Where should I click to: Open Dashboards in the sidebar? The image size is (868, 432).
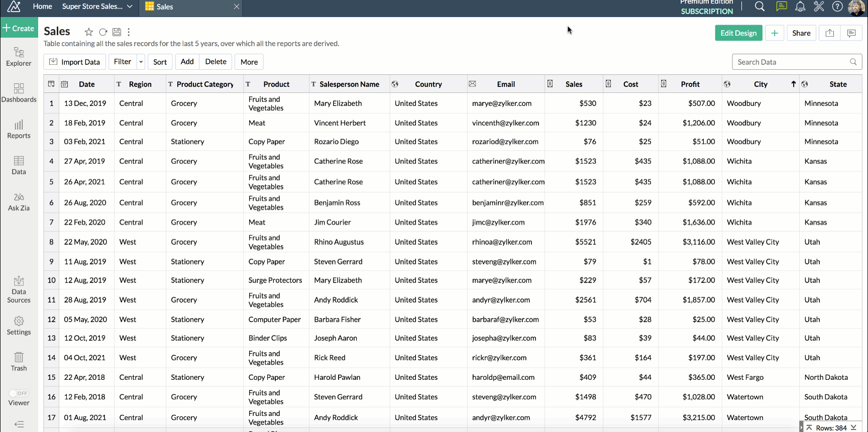(19, 93)
